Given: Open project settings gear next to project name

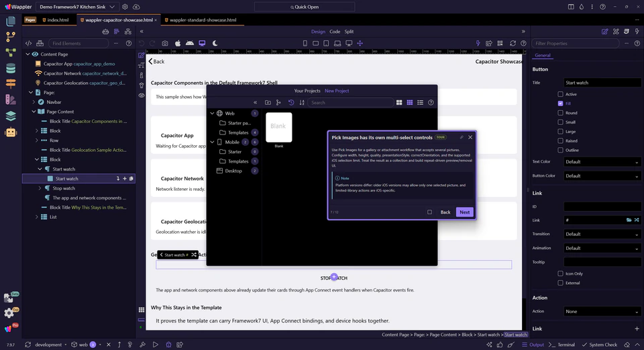Looking at the screenshot, I should pyautogui.click(x=125, y=7).
